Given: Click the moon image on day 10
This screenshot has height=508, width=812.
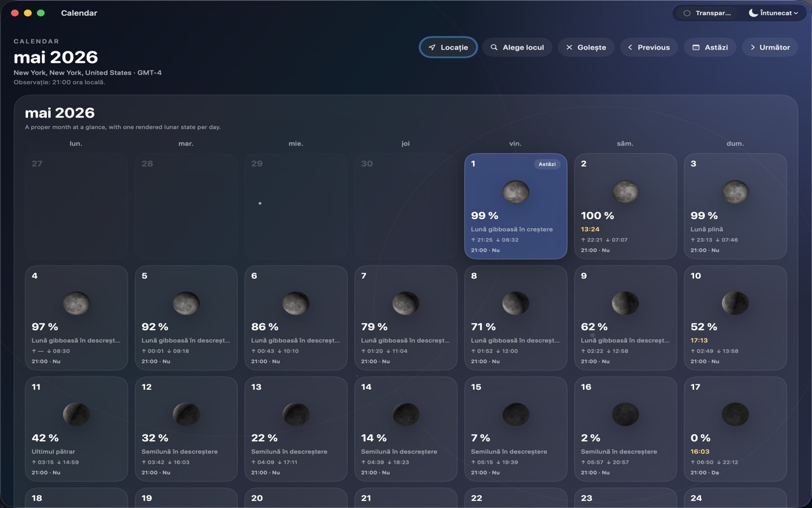Looking at the screenshot, I should (x=735, y=303).
